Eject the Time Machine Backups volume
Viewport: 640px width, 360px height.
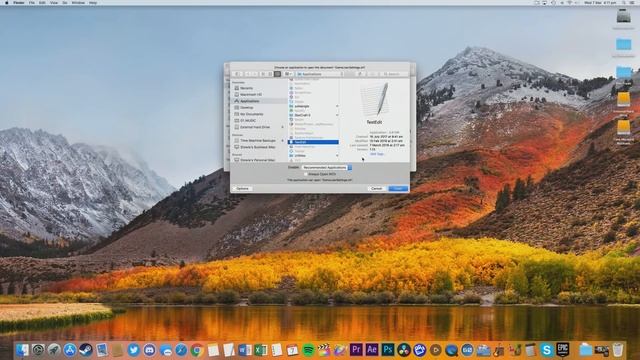click(x=282, y=140)
